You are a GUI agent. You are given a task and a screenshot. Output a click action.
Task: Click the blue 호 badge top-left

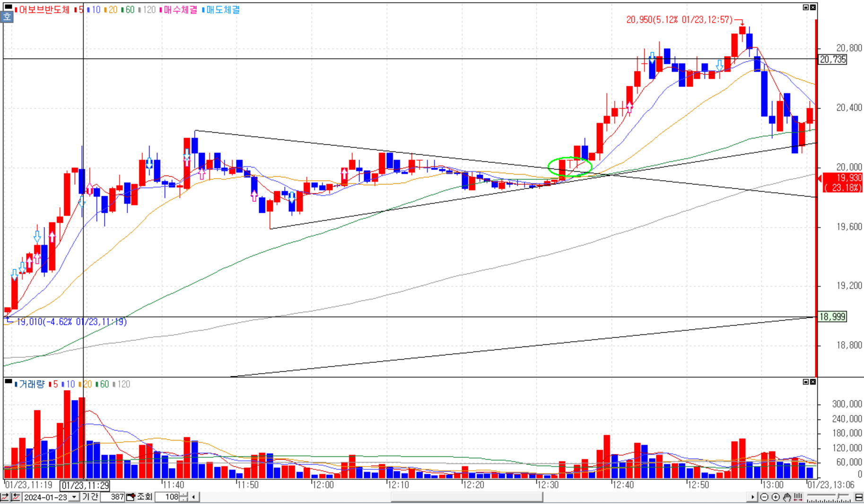(7, 17)
